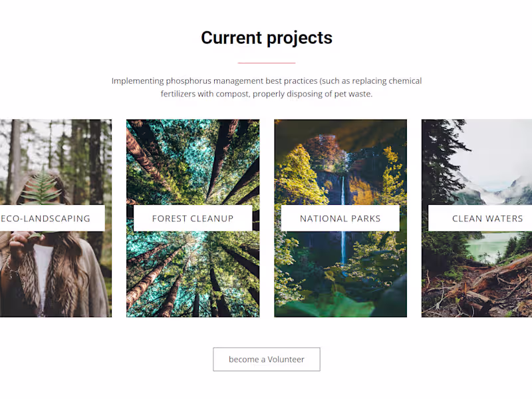Screen dimensions: 532x399
Task: Click the red divider line under the heading
Action: (266, 63)
